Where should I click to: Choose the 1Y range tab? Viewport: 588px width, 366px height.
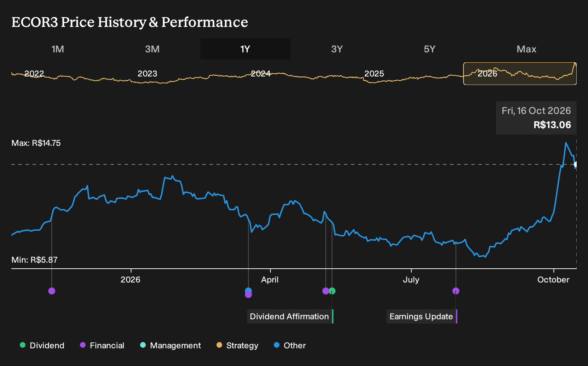click(246, 49)
